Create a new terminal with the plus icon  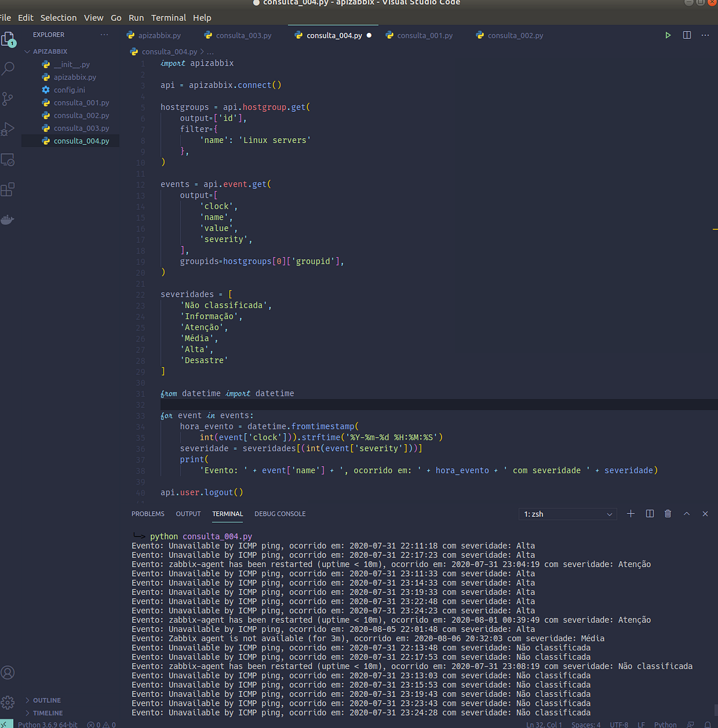(631, 514)
